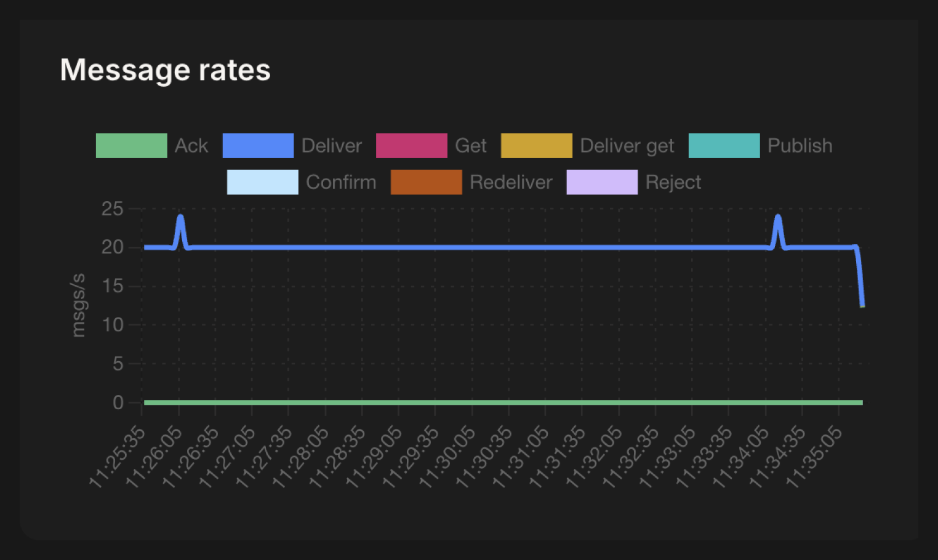Click the 11:25:35 time label
The image size is (938, 560).
[x=118, y=457]
